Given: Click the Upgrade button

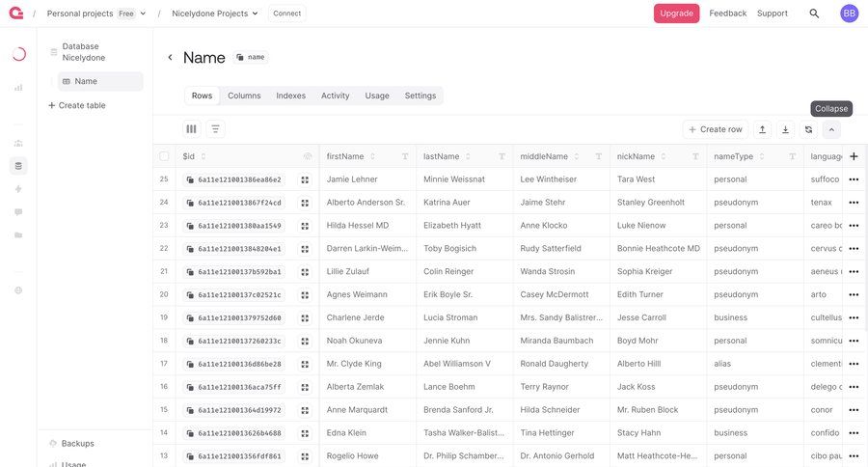Looking at the screenshot, I should [676, 14].
